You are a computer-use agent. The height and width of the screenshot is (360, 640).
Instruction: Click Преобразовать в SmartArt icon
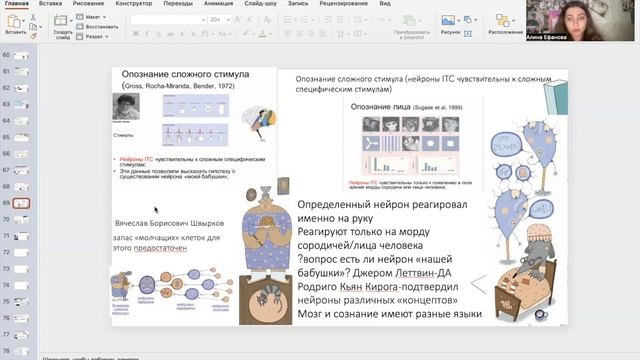(409, 21)
